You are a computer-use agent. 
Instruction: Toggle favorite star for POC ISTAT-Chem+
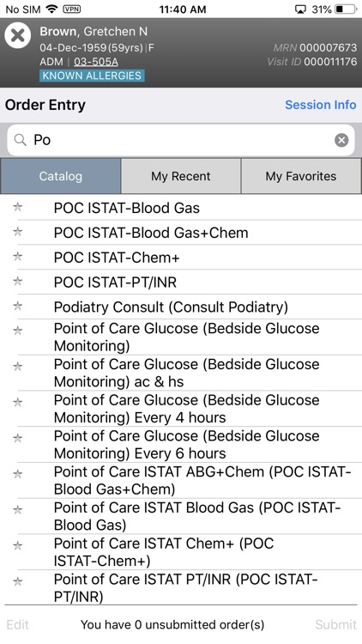click(x=18, y=257)
